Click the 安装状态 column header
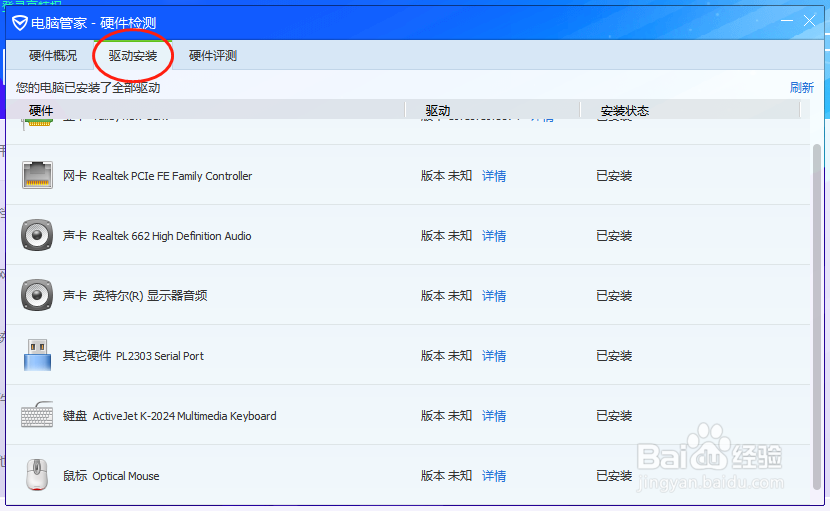Screen dimensions: 830x511 pyautogui.click(x=625, y=110)
